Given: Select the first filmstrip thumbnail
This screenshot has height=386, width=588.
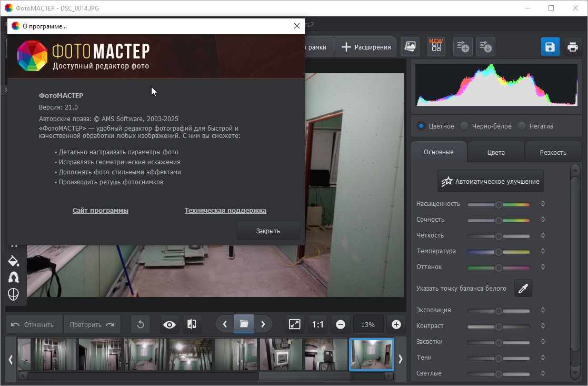Looking at the screenshot, I should pos(24,354).
